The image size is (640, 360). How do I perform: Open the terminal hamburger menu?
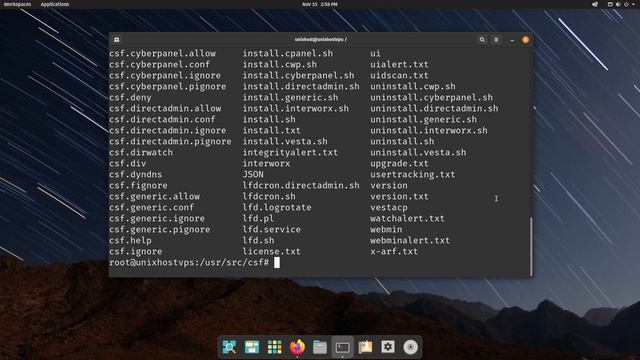496,40
